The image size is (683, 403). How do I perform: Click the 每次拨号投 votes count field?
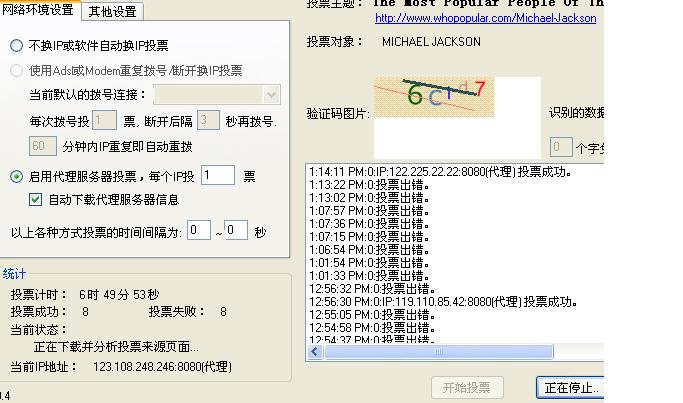105,121
